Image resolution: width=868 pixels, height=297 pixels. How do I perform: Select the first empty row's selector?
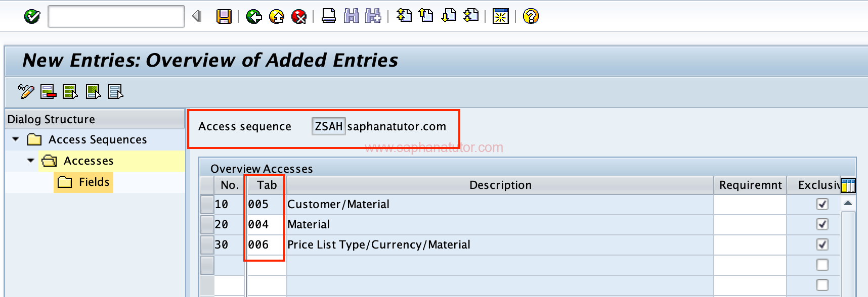point(207,265)
